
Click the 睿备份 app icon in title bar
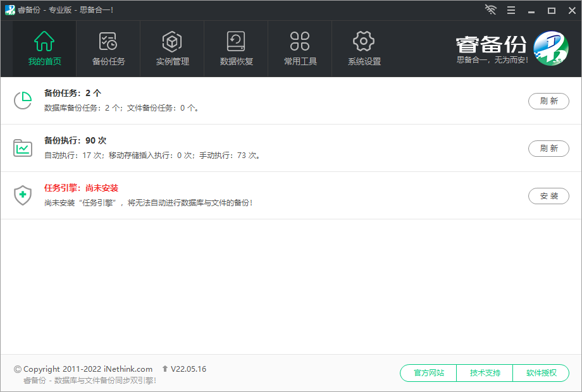tap(9, 10)
